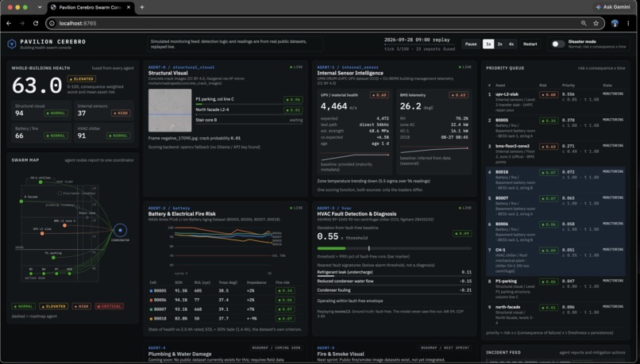The width and height of the screenshot is (640, 364).
Task: Select battery cell B0006 table row
Action: [226, 300]
